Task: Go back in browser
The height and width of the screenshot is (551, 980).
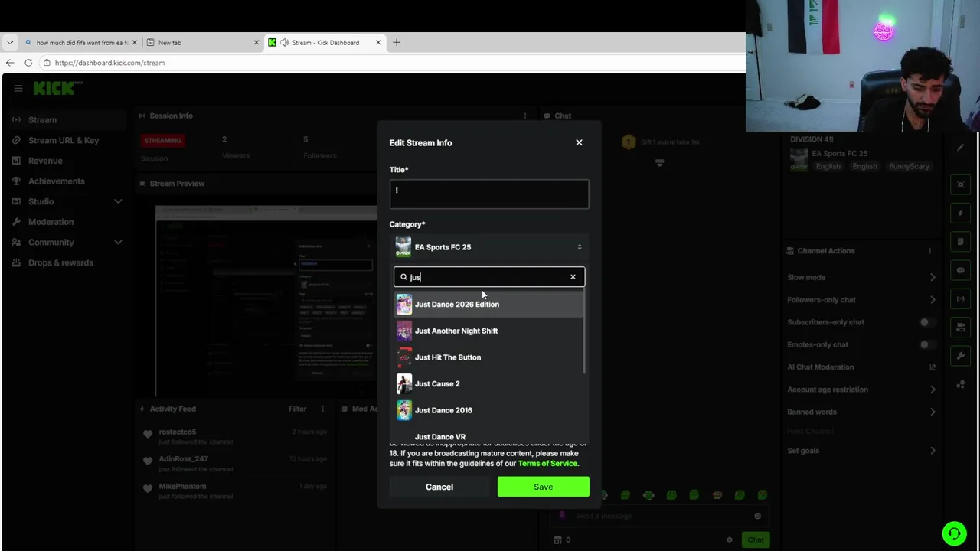Action: click(9, 63)
